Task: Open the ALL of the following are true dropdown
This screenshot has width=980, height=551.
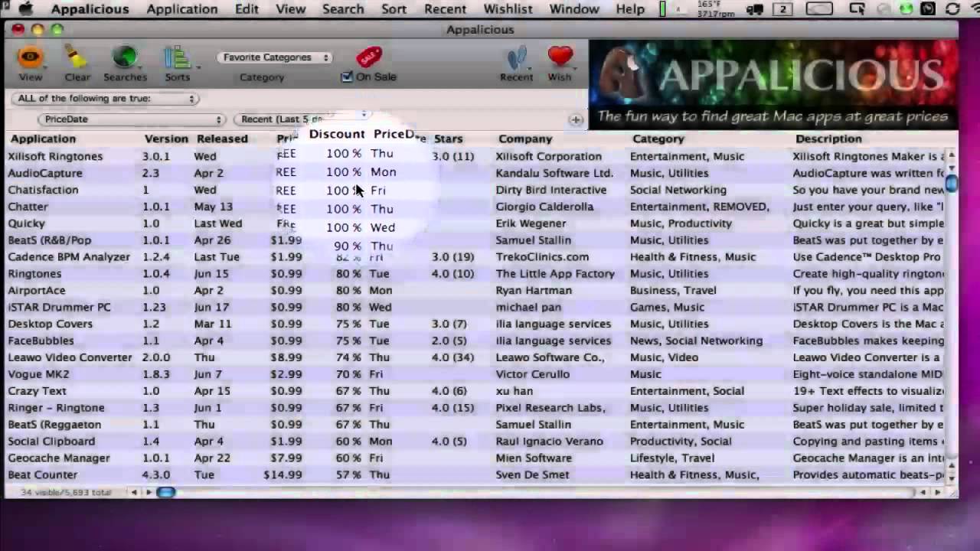Action: (x=105, y=99)
